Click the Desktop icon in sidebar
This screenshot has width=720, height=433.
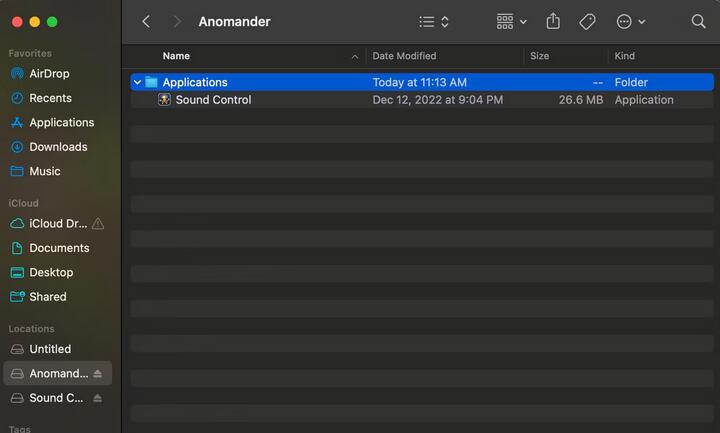pyautogui.click(x=17, y=272)
